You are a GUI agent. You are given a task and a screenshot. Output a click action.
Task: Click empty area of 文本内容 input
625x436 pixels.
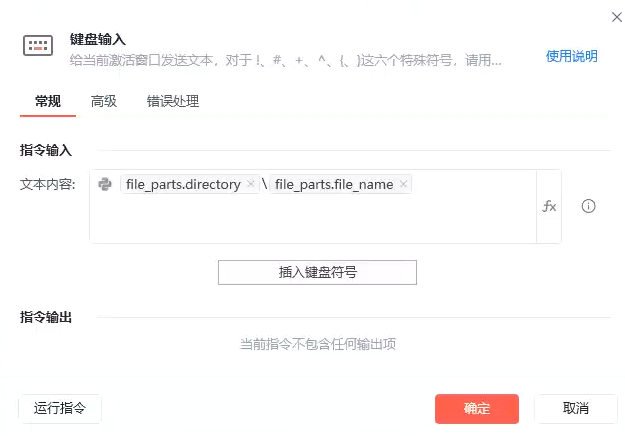click(x=310, y=220)
